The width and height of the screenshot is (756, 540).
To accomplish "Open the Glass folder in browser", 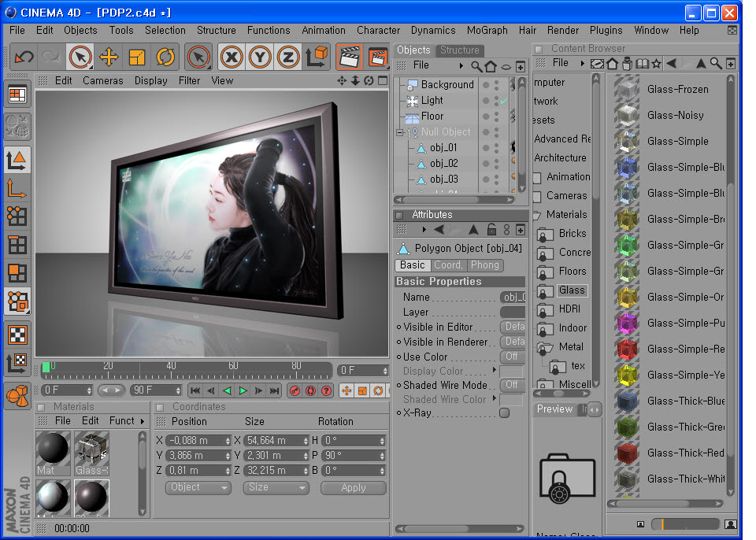I will [x=572, y=290].
